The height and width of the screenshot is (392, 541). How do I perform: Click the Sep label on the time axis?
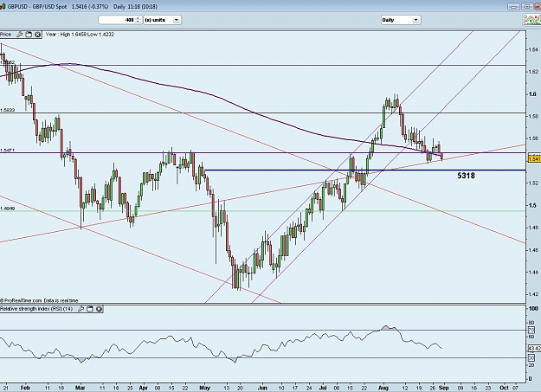pos(444,388)
